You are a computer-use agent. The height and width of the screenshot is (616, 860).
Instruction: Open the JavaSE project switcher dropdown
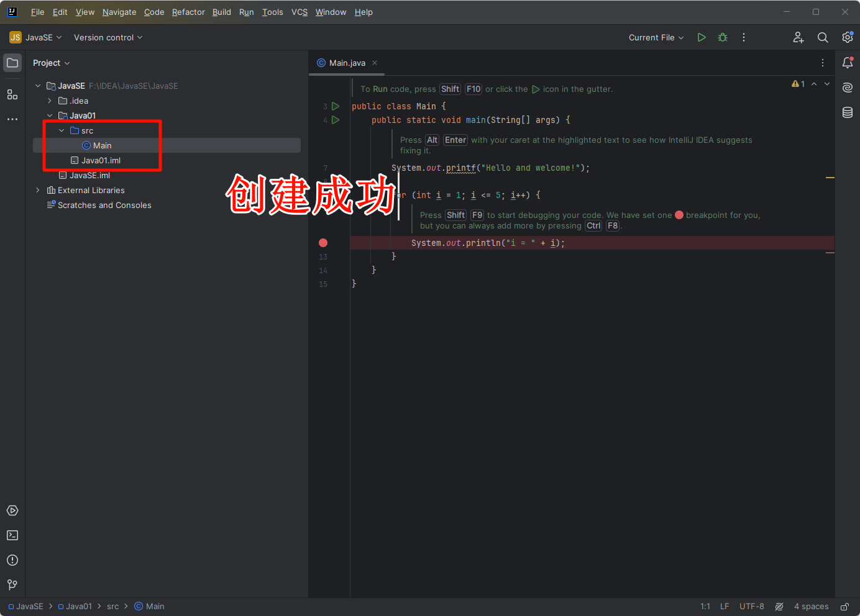(36, 37)
